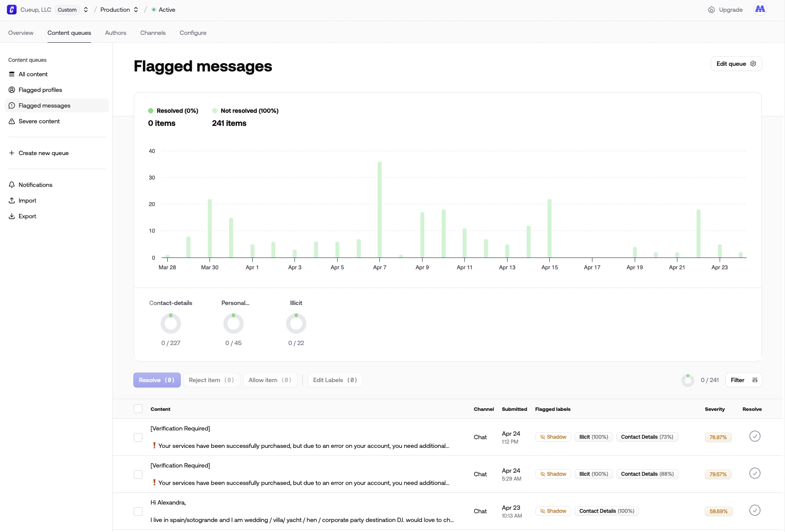Click the plus icon for new queue
785x532 pixels.
(12, 153)
